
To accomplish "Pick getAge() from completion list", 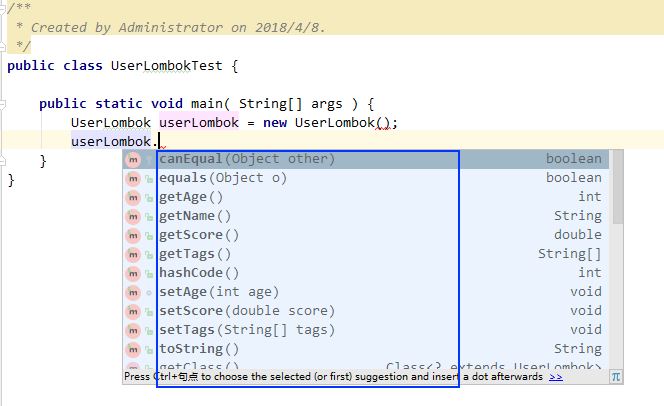I will tap(366, 197).
